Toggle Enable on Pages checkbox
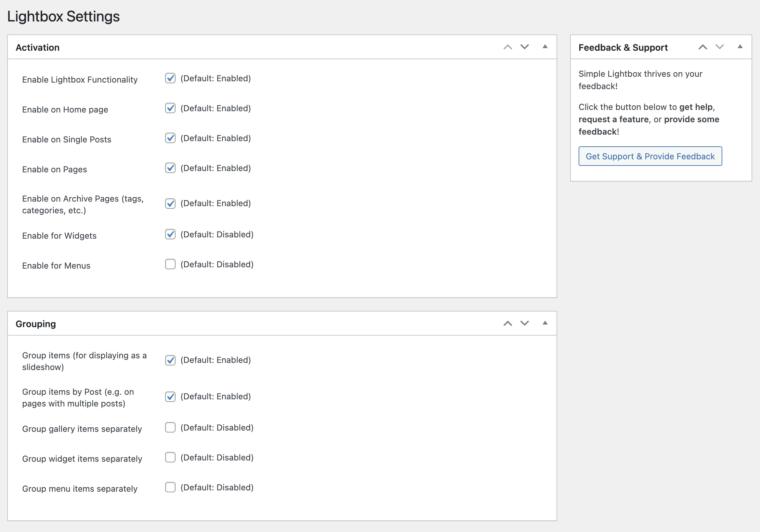 170,168
